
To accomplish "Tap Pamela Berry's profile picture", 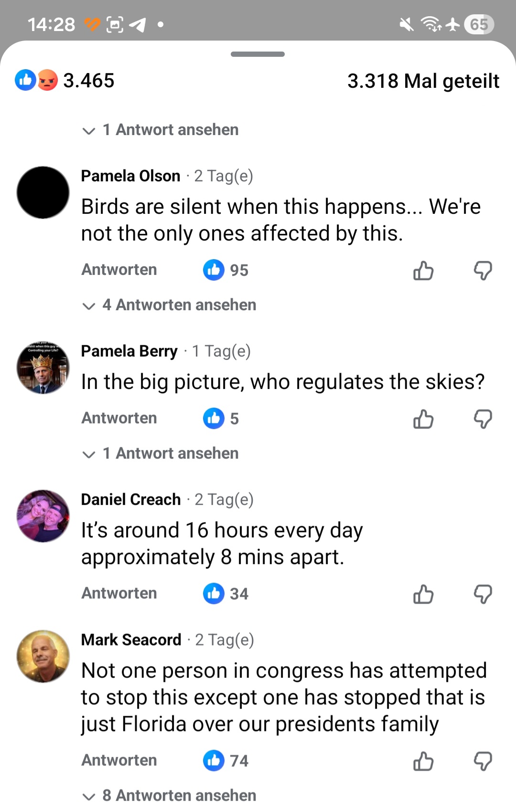I will 43,368.
